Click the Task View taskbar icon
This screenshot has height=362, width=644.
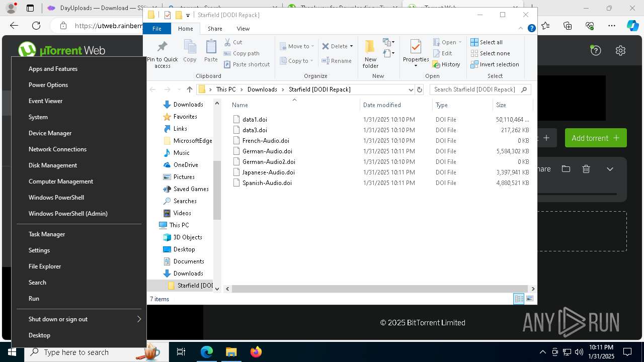tap(181, 352)
